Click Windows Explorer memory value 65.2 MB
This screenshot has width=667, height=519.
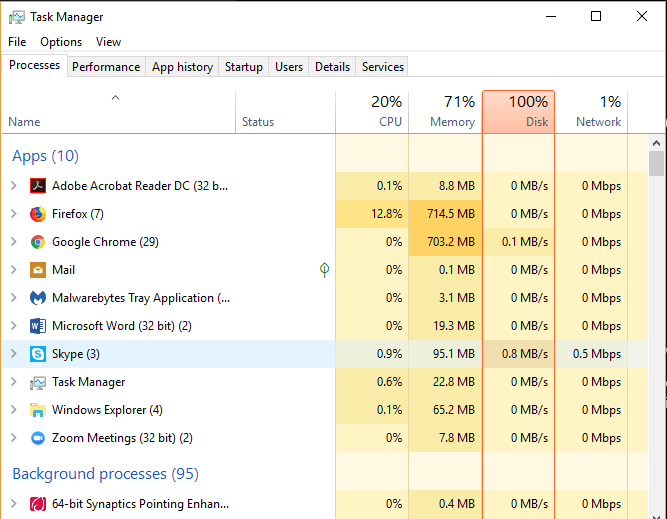point(453,410)
